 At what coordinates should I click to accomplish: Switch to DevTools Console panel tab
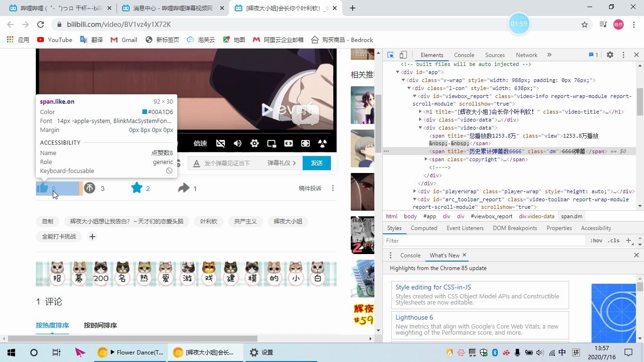click(464, 55)
